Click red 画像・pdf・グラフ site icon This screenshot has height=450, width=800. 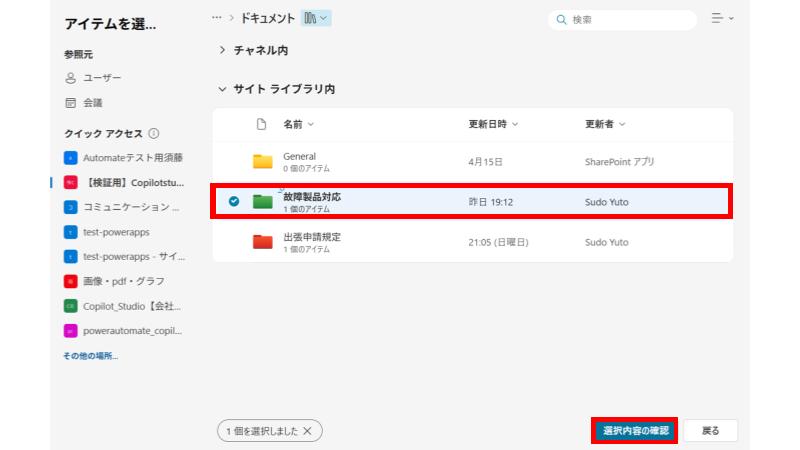coord(70,281)
